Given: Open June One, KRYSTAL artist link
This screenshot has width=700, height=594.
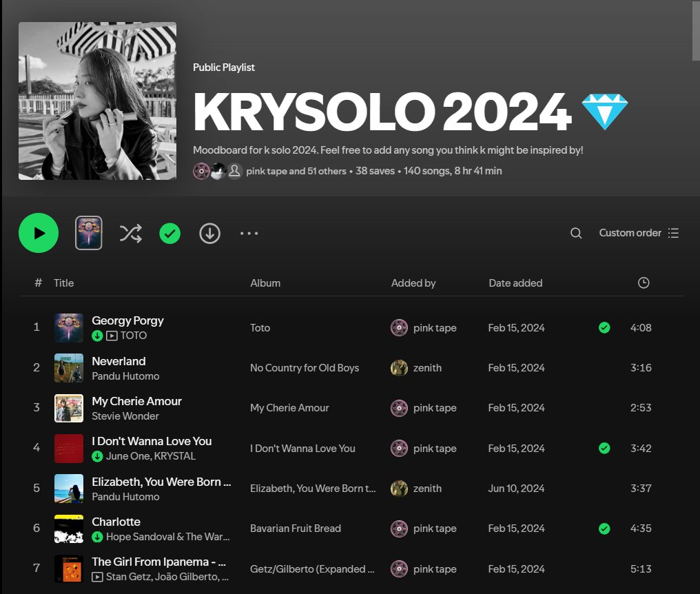Looking at the screenshot, I should coord(151,456).
